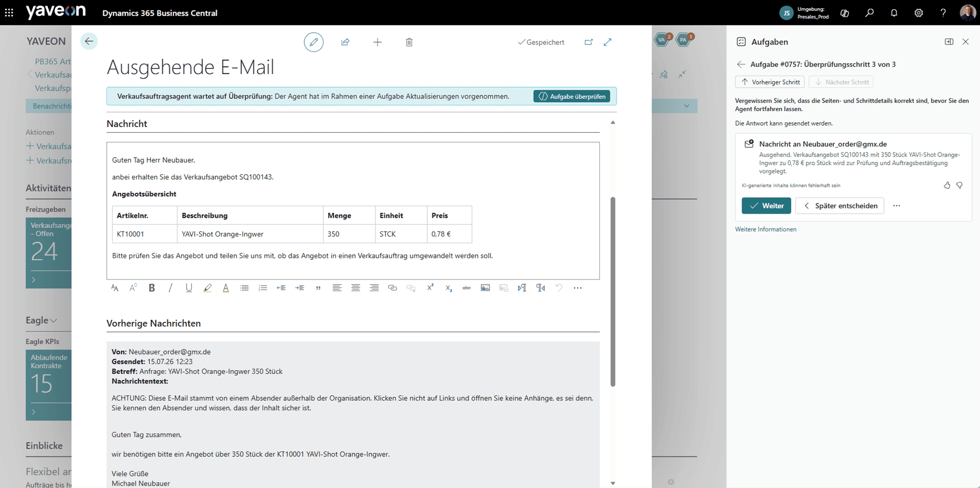Open more options next to Später entscheiden
This screenshot has height=488, width=980.
[x=897, y=206]
